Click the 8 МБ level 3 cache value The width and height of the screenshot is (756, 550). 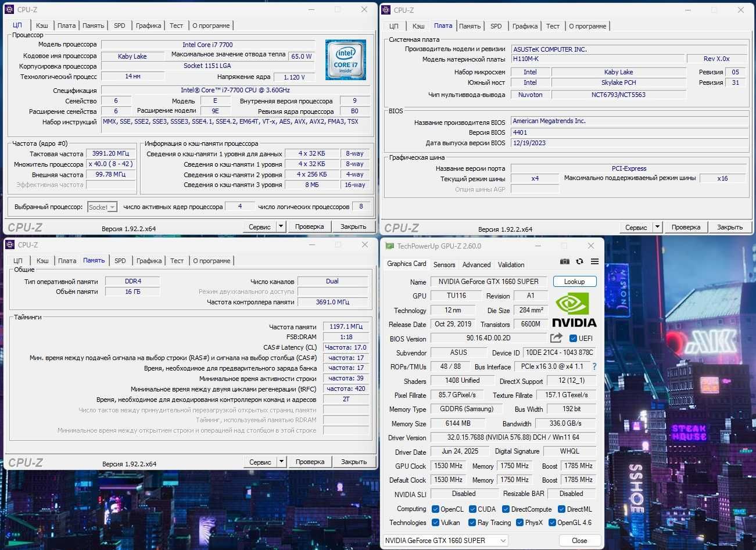pyautogui.click(x=311, y=185)
